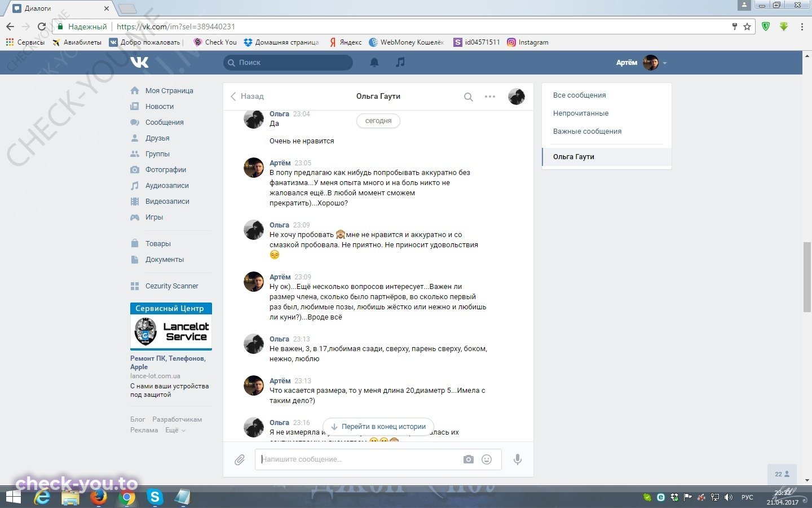
Task: Click the Lancelot Service ad image
Action: tap(171, 331)
